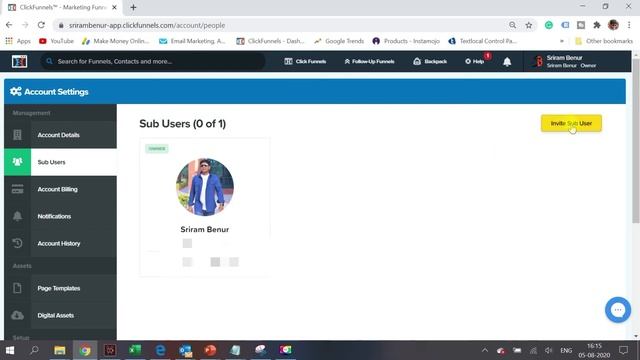Open the ClickFunnels Dashboard bookmark
This screenshot has width=640, height=360.
[270, 41]
